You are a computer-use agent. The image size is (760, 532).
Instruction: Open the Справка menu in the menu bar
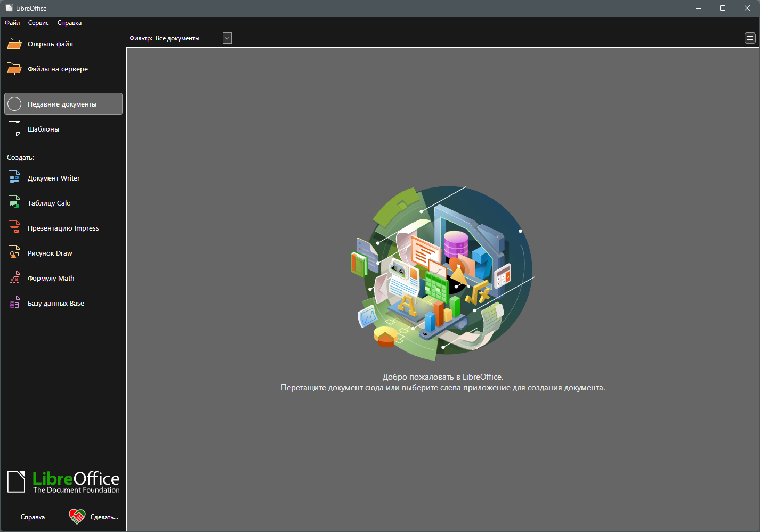click(69, 23)
